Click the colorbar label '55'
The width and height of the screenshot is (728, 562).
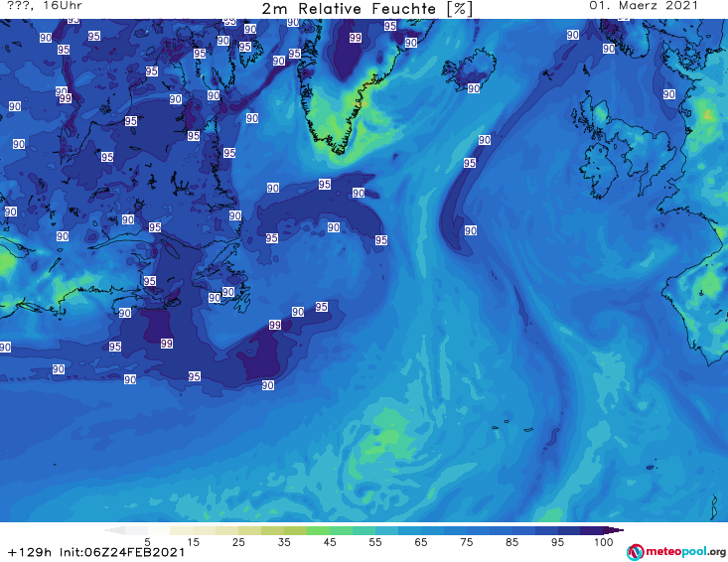(x=375, y=542)
